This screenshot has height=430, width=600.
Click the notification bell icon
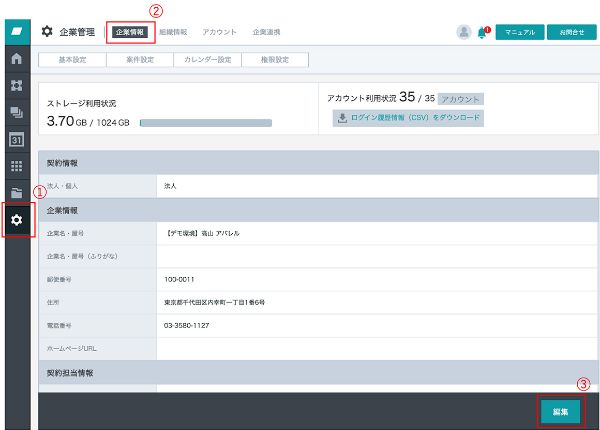coord(484,32)
